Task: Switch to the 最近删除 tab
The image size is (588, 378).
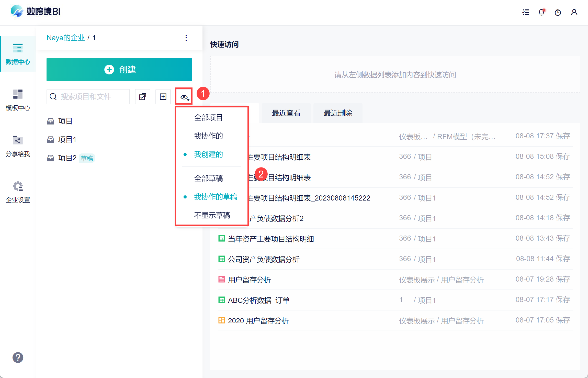Action: 338,113
